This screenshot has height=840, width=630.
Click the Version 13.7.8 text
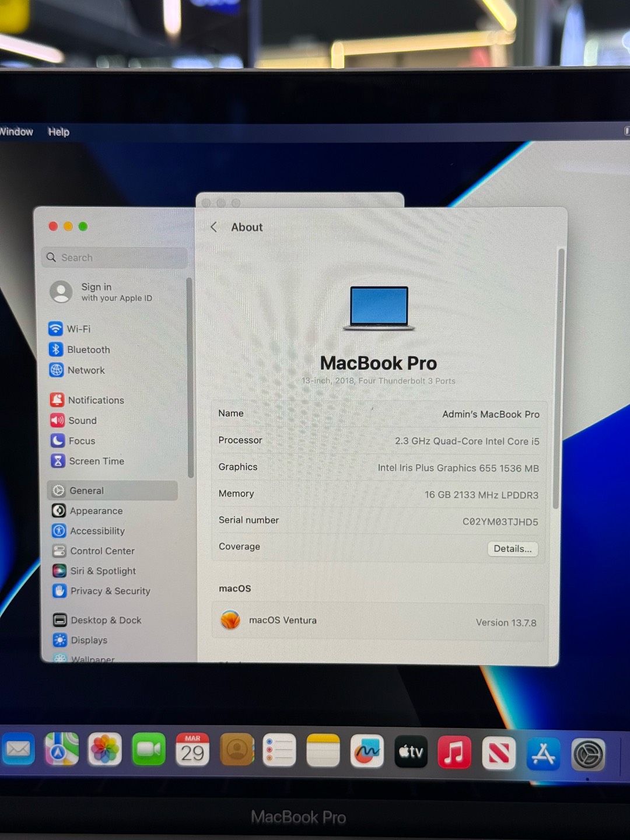pos(506,623)
